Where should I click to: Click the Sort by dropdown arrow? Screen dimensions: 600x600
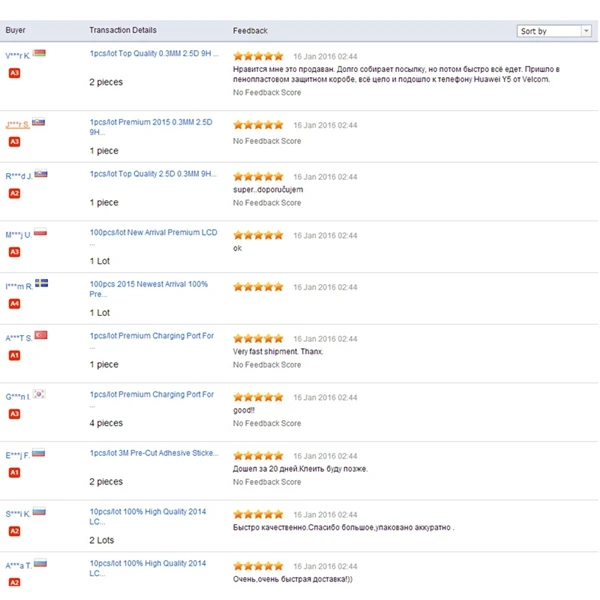coord(586,31)
